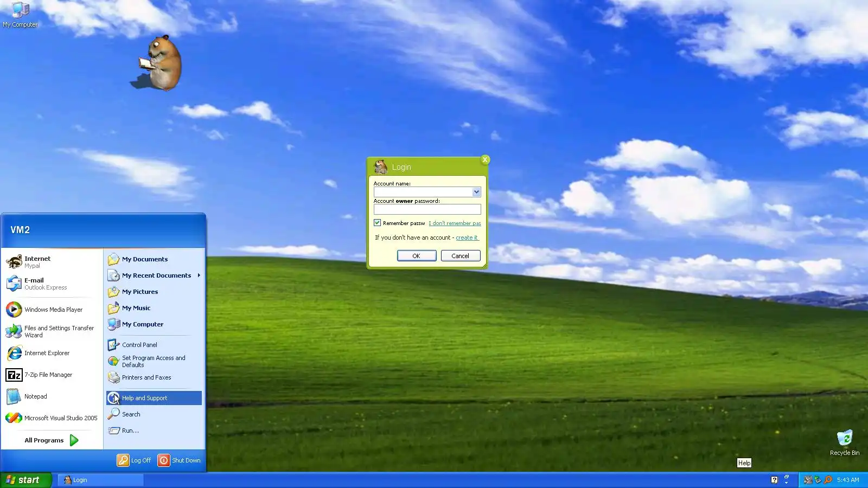
Task: Click the hamster icon in the Login title bar
Action: pos(381,166)
